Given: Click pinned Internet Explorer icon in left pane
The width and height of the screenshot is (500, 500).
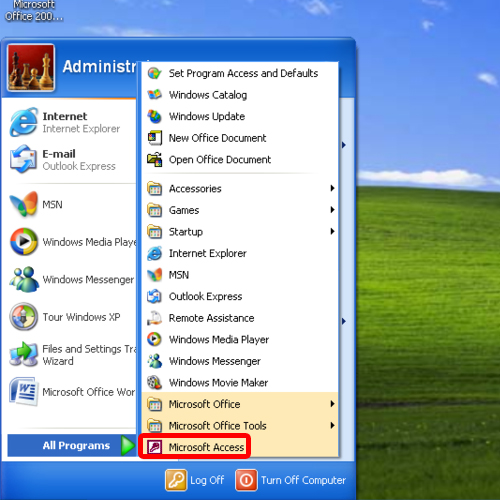Looking at the screenshot, I should point(24,122).
